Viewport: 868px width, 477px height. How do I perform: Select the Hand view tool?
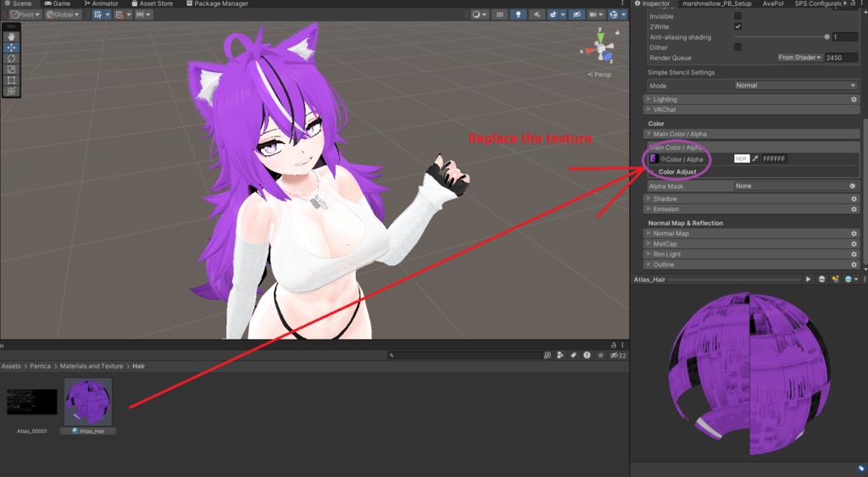click(11, 36)
